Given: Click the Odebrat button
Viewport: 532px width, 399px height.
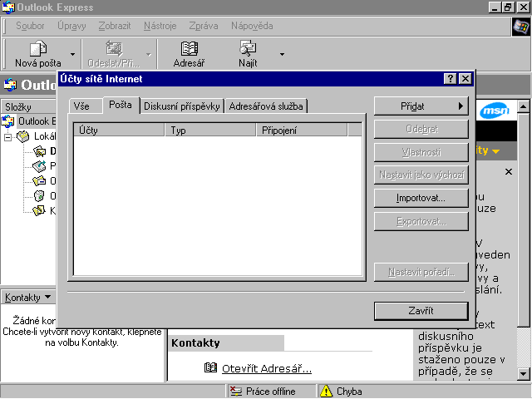Looking at the screenshot, I should (421, 129).
